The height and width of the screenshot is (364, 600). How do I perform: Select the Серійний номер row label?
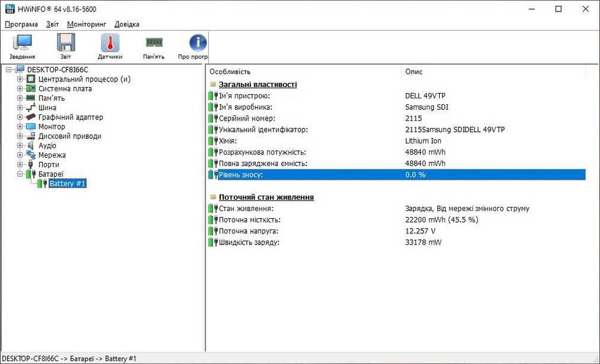coord(247,119)
